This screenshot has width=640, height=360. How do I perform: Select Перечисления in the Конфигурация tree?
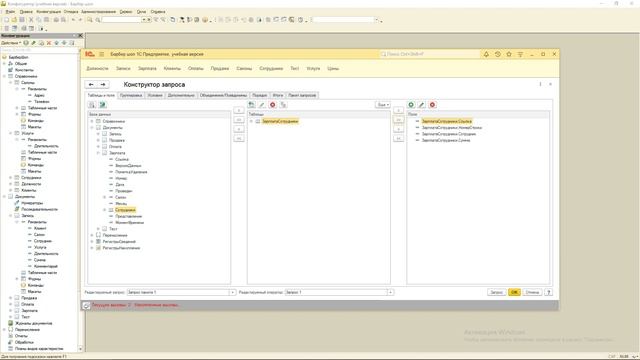point(27,329)
